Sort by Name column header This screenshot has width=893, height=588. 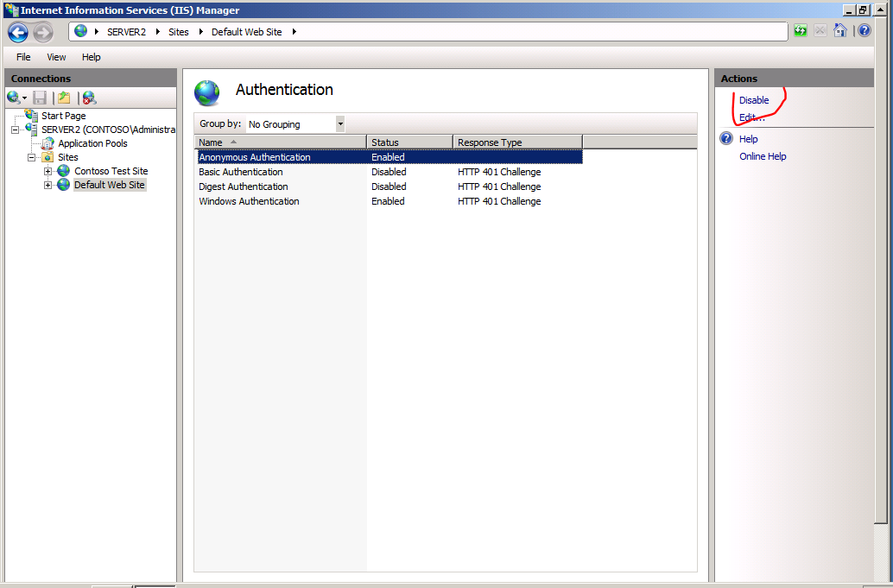point(281,142)
